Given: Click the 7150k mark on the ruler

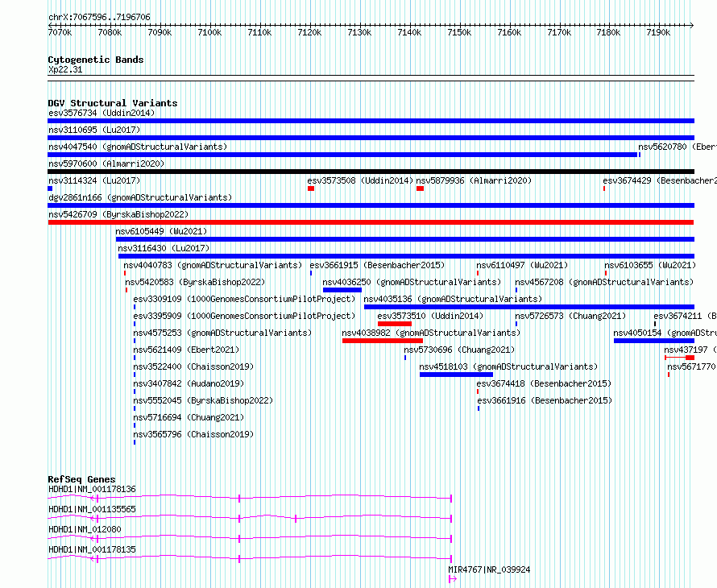Looking at the screenshot, I should [459, 33].
